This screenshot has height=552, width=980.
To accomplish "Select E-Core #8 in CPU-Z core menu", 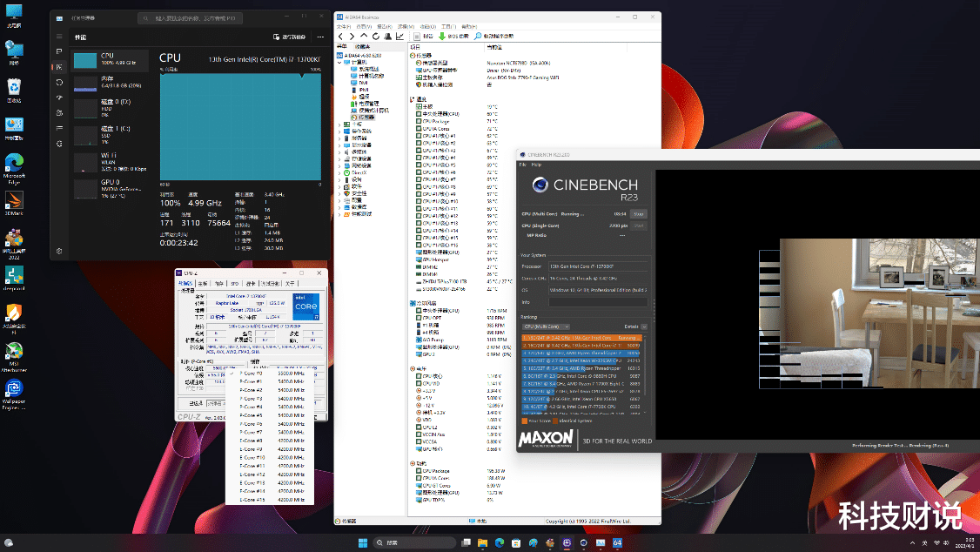I will 269,441.
